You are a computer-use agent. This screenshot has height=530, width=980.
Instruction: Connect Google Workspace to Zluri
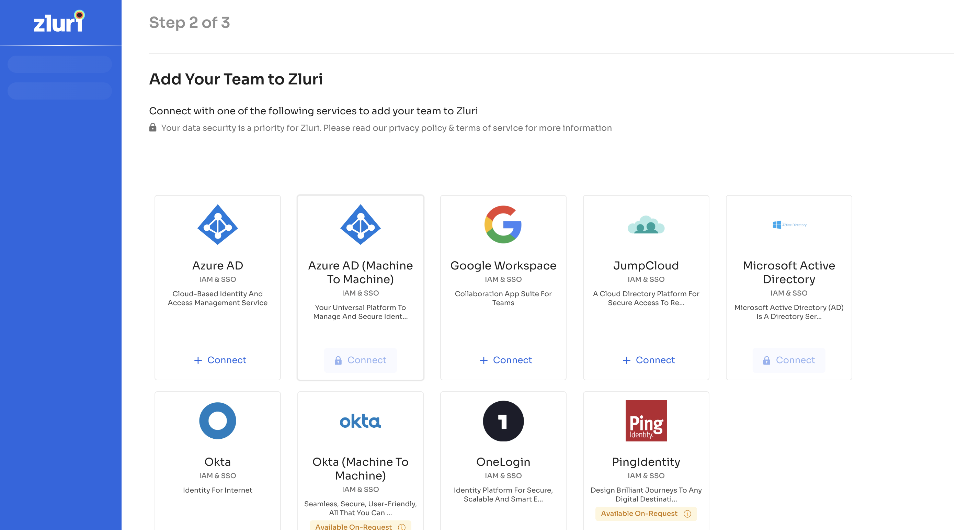click(505, 360)
